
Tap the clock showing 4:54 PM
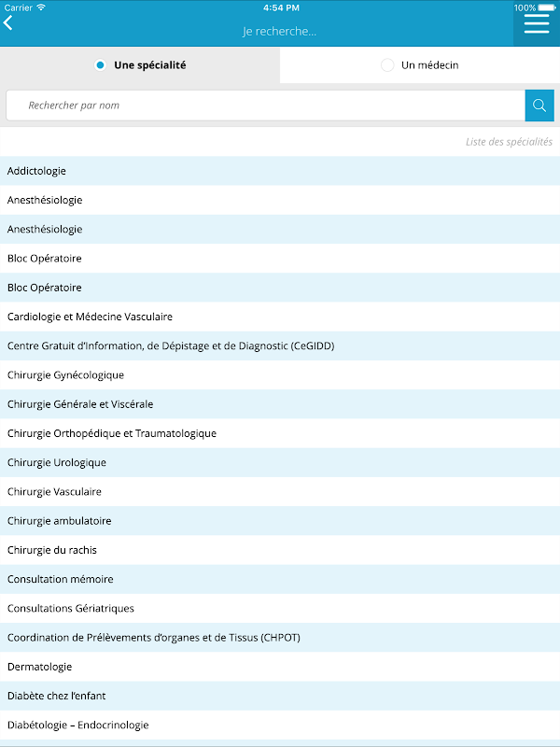click(281, 7)
